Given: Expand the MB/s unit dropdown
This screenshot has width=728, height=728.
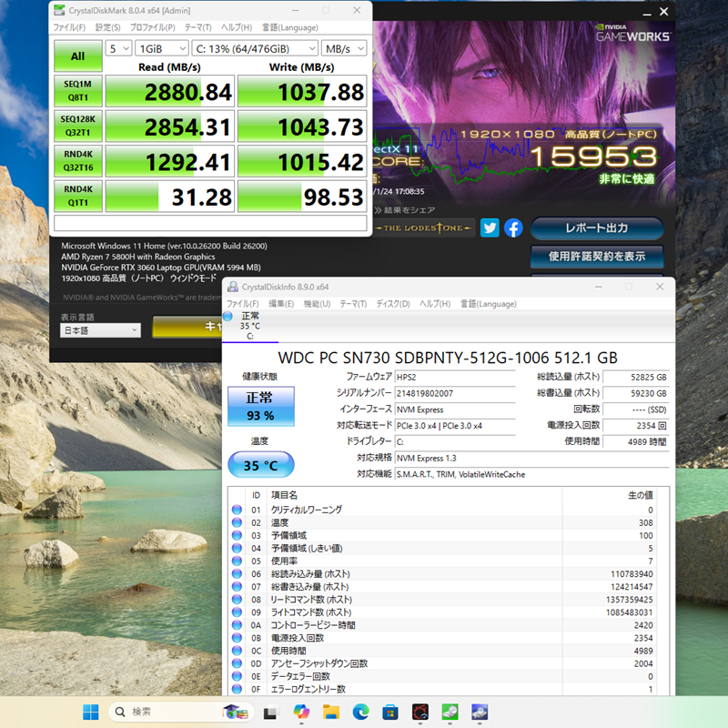Looking at the screenshot, I should click(x=345, y=47).
